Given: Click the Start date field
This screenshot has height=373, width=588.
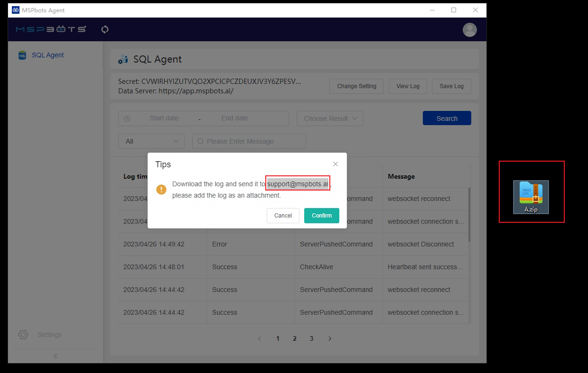Looking at the screenshot, I should (x=164, y=118).
